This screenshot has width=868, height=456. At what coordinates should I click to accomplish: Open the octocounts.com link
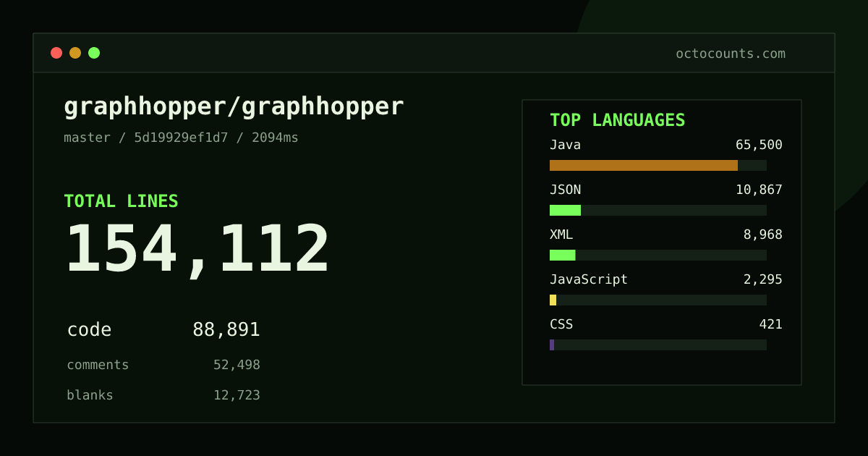pyautogui.click(x=731, y=54)
